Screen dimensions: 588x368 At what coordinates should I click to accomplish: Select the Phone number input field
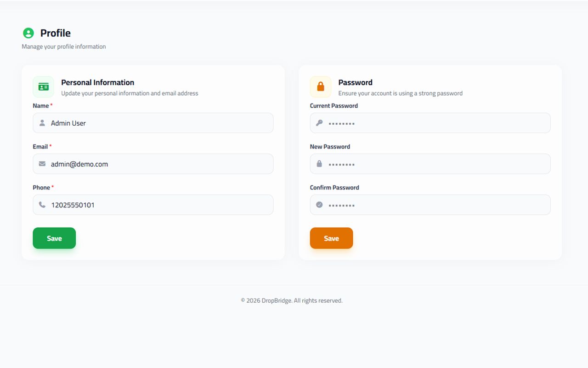161,205
